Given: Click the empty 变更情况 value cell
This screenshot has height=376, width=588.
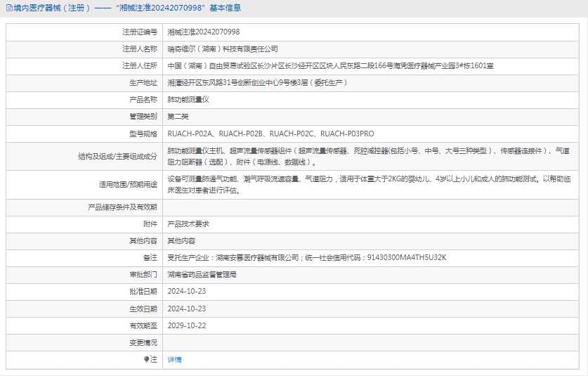Looking at the screenshot, I should click(x=372, y=342).
